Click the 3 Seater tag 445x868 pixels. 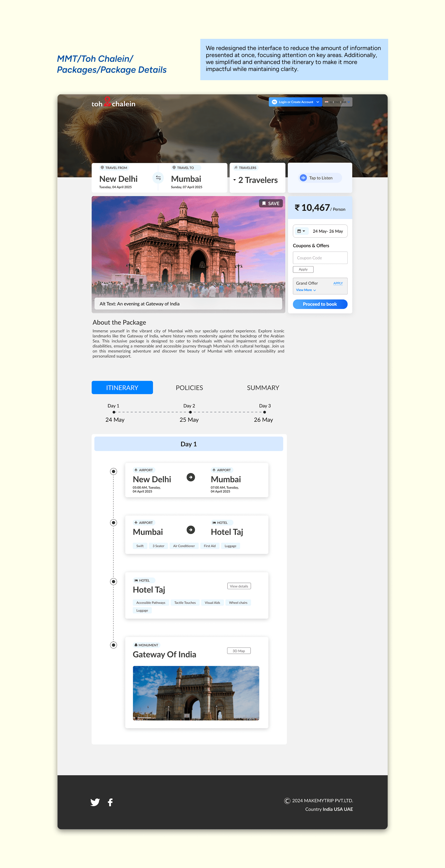[x=158, y=546]
